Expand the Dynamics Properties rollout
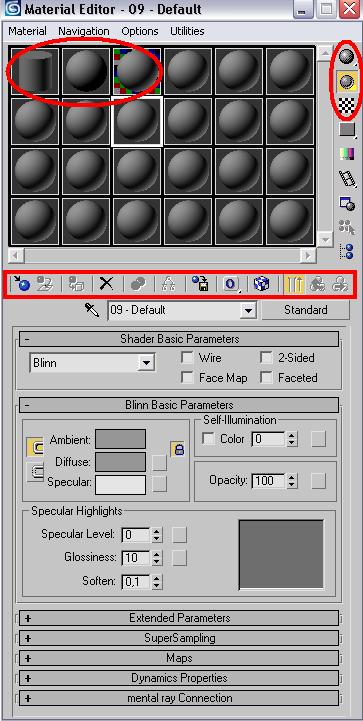The image size is (363, 721). tap(179, 678)
